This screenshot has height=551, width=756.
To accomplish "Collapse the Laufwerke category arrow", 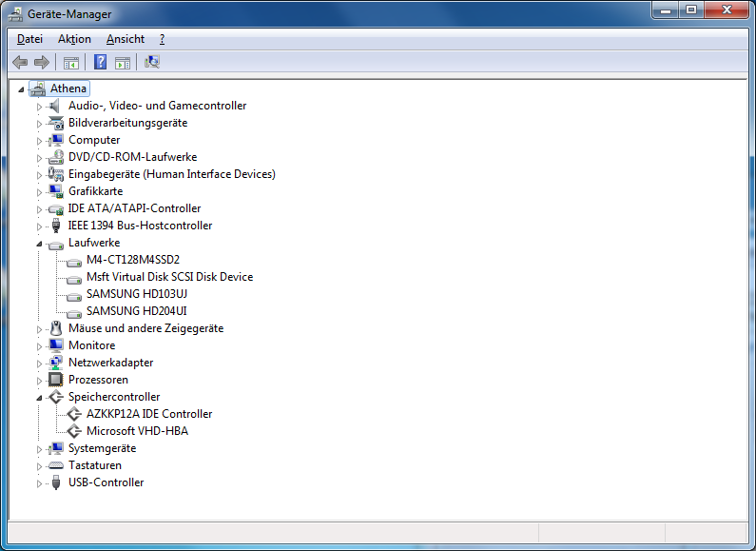I will 39,244.
